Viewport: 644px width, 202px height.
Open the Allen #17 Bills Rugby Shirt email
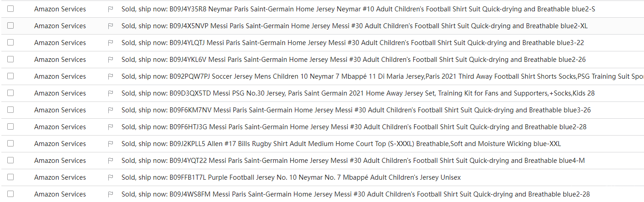click(341, 144)
